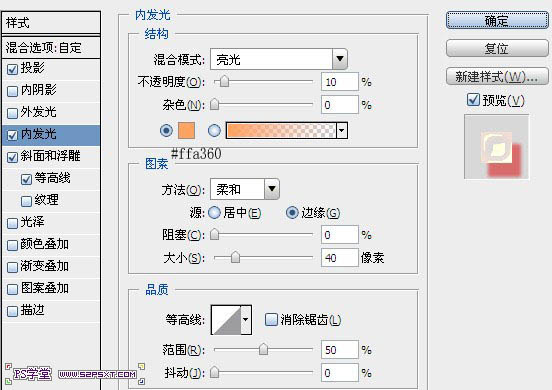
Task: Enable the 纹理 texture checkbox
Action: point(26,201)
